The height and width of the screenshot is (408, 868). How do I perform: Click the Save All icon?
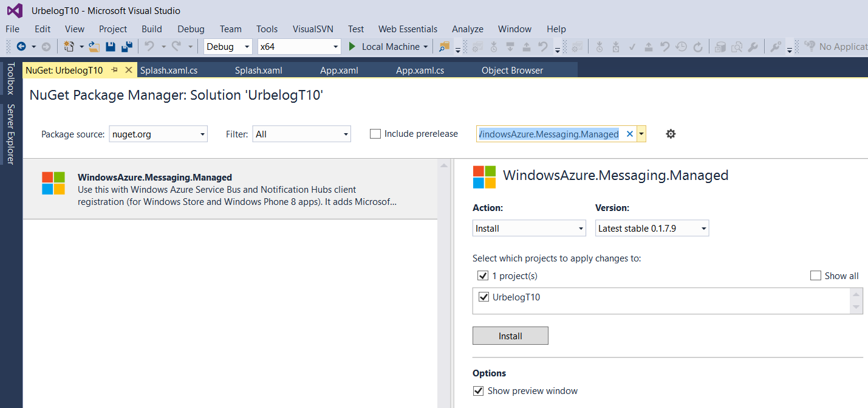coord(127,47)
